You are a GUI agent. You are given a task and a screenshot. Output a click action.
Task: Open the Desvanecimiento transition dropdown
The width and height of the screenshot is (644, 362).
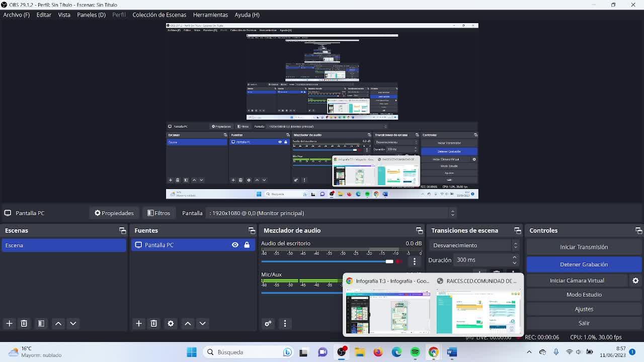(x=475, y=245)
